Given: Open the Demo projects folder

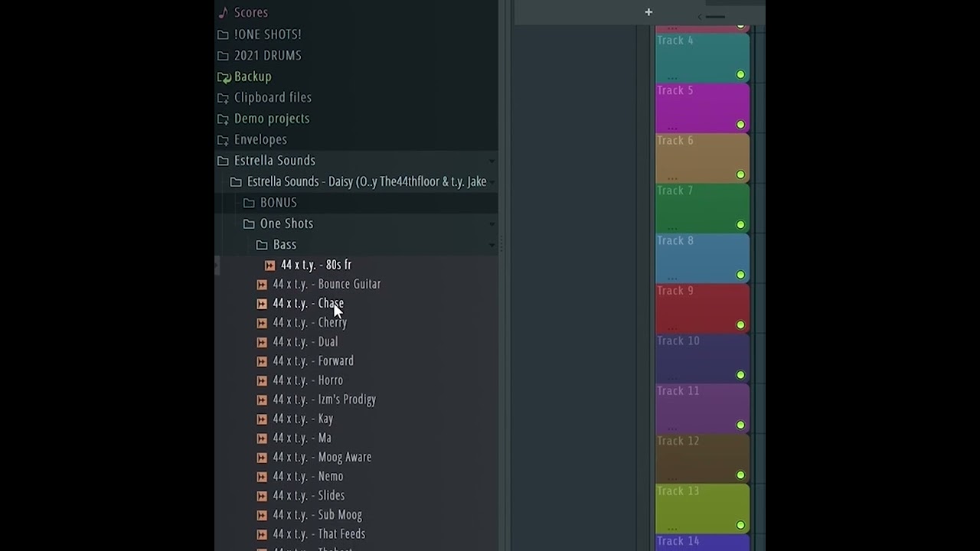Looking at the screenshot, I should pos(272,119).
